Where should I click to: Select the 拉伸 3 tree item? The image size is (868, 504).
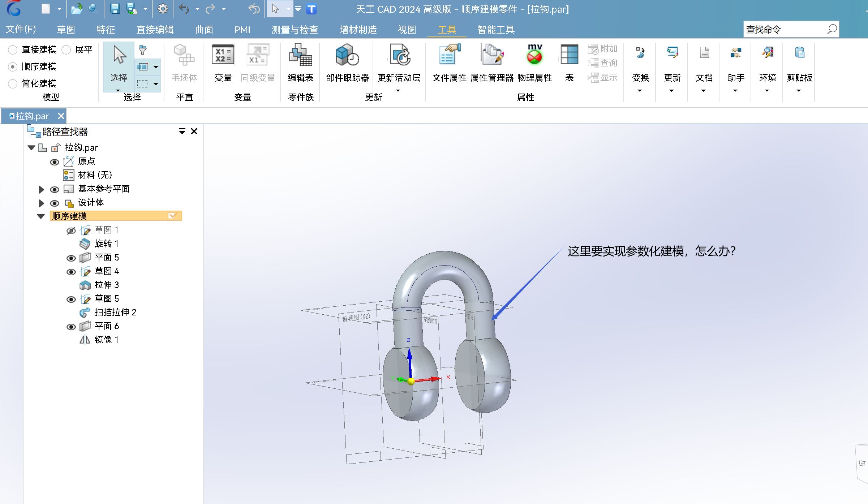(107, 285)
